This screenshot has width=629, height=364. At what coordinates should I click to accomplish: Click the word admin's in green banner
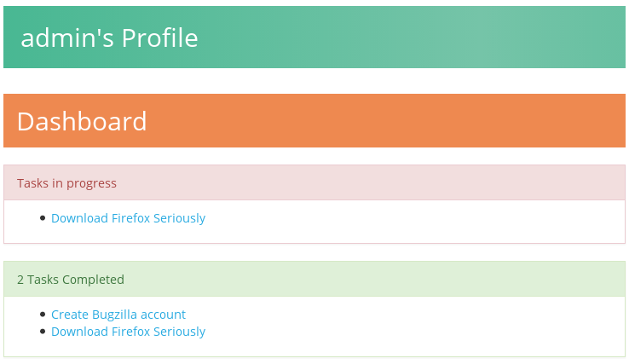pos(67,38)
